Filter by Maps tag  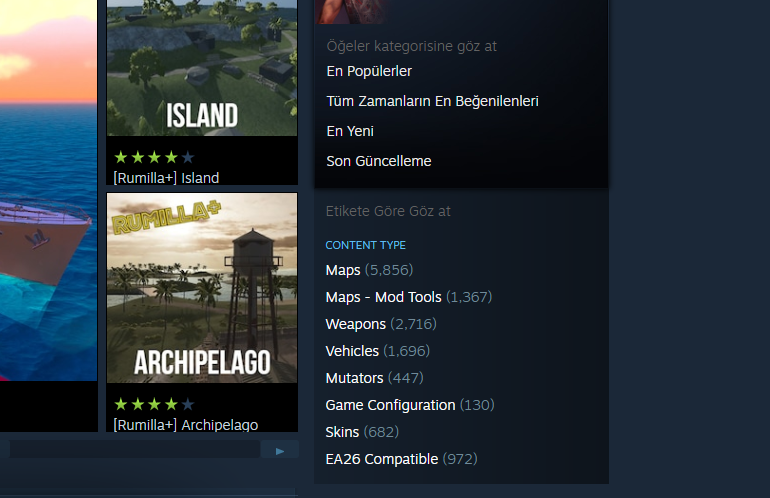pyautogui.click(x=343, y=270)
